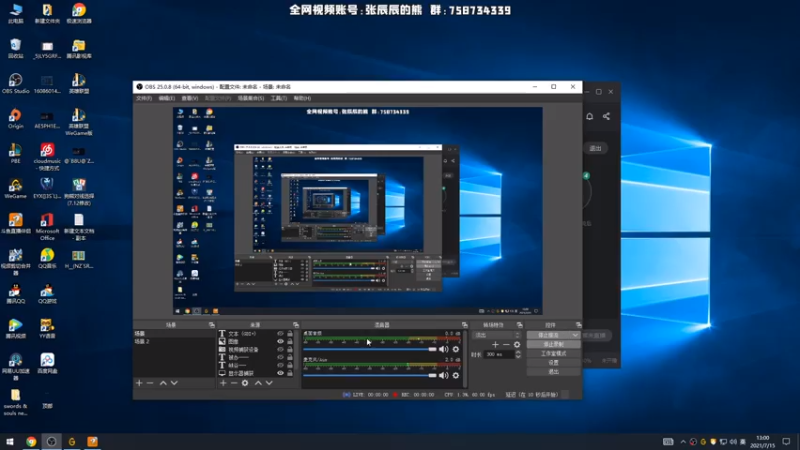Viewport: 800px width, 450px height.
Task: Pop out the Scene Transitions dock panel
Action: click(x=519, y=325)
